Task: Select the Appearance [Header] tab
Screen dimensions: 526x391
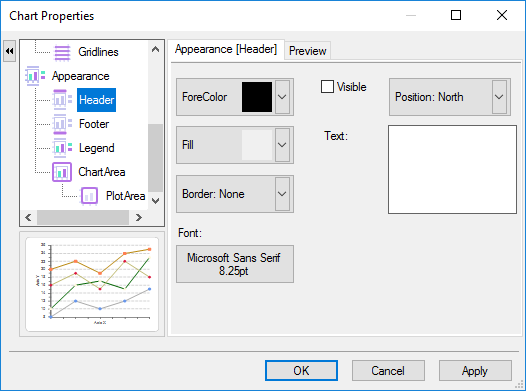Action: [226, 49]
